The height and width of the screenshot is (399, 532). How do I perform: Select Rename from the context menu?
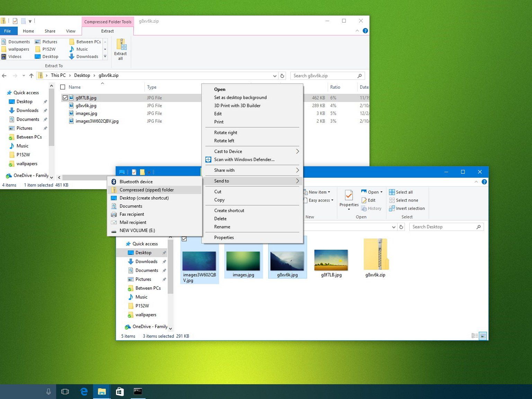(x=222, y=227)
